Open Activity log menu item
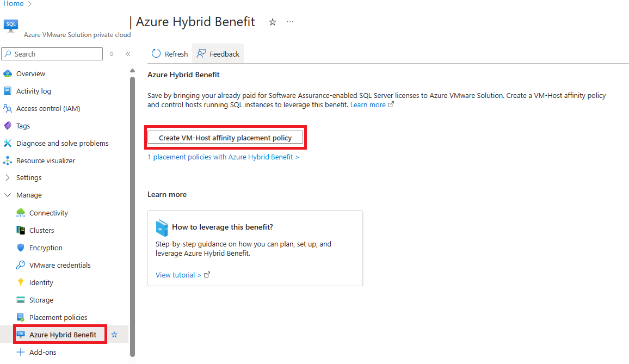 coord(34,91)
